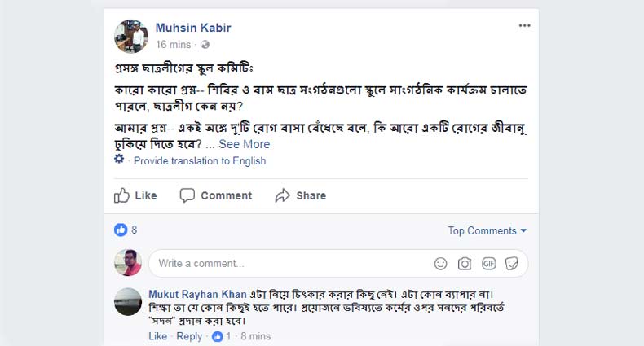Click the translation gear icon

click(119, 160)
